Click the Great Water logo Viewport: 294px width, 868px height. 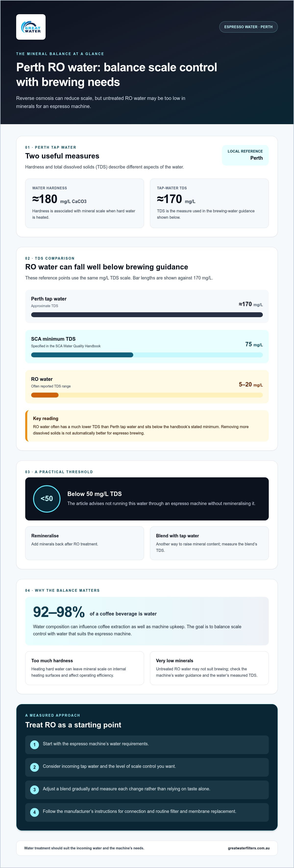[31, 27]
